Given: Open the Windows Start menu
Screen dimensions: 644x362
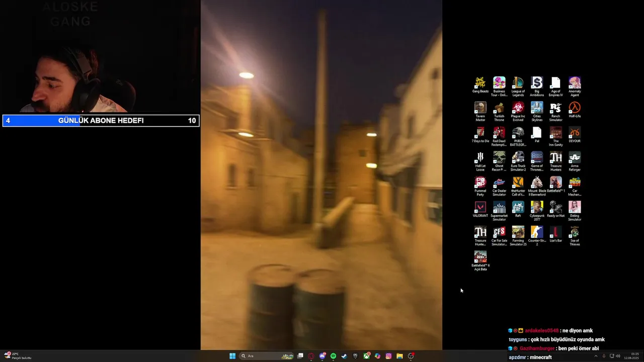Looking at the screenshot, I should pos(232,356).
